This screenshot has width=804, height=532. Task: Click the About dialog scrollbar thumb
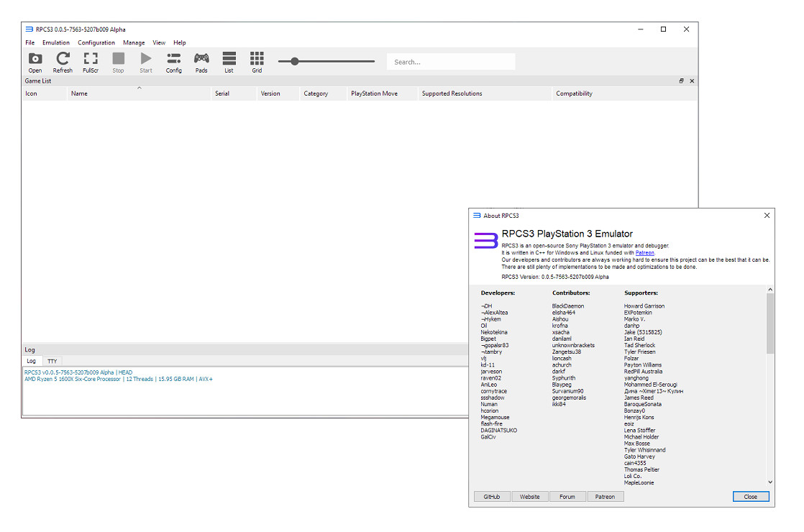(770, 324)
